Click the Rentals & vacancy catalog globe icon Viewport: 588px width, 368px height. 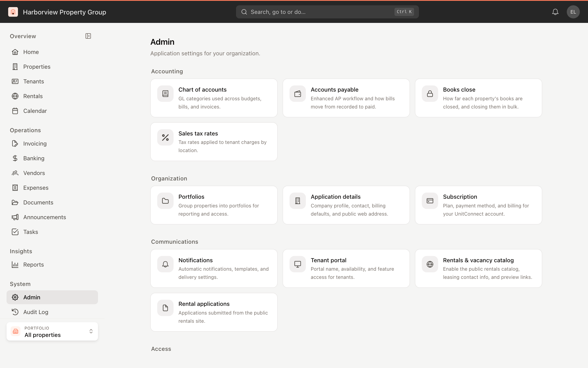click(x=430, y=264)
